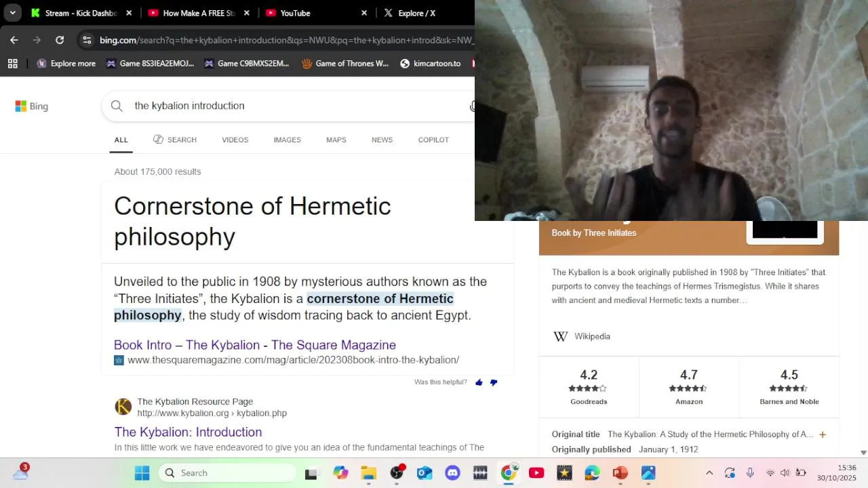868x488 pixels.
Task: Click the Bing logo
Action: coord(31,106)
